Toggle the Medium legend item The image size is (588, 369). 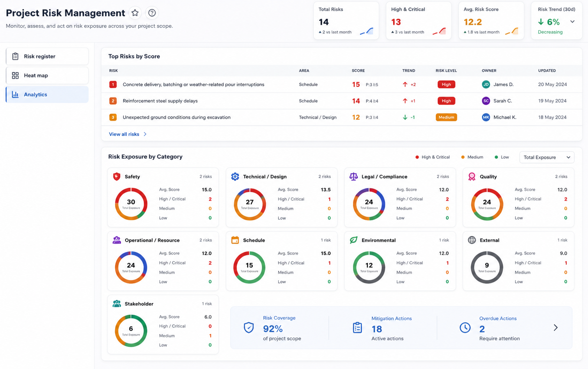pos(472,157)
